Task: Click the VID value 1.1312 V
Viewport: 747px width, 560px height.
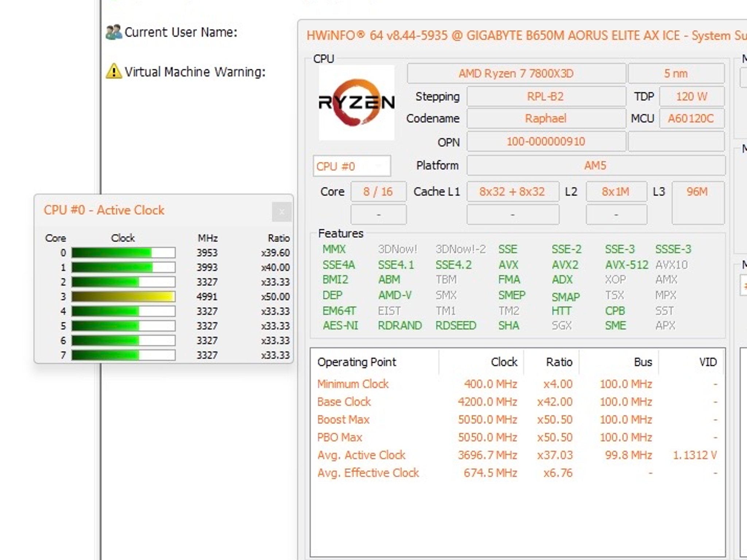Action: pos(695,455)
